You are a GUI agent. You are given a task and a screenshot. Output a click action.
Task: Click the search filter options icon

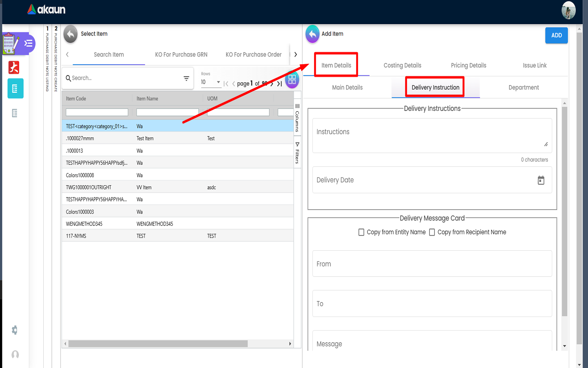click(x=186, y=78)
